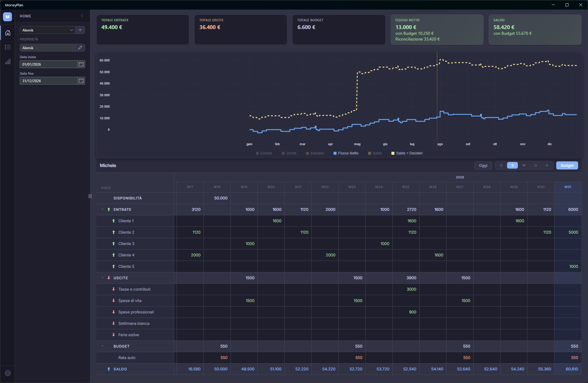Open the Data inizio calendar picker
This screenshot has width=588, height=383.
[x=81, y=64]
